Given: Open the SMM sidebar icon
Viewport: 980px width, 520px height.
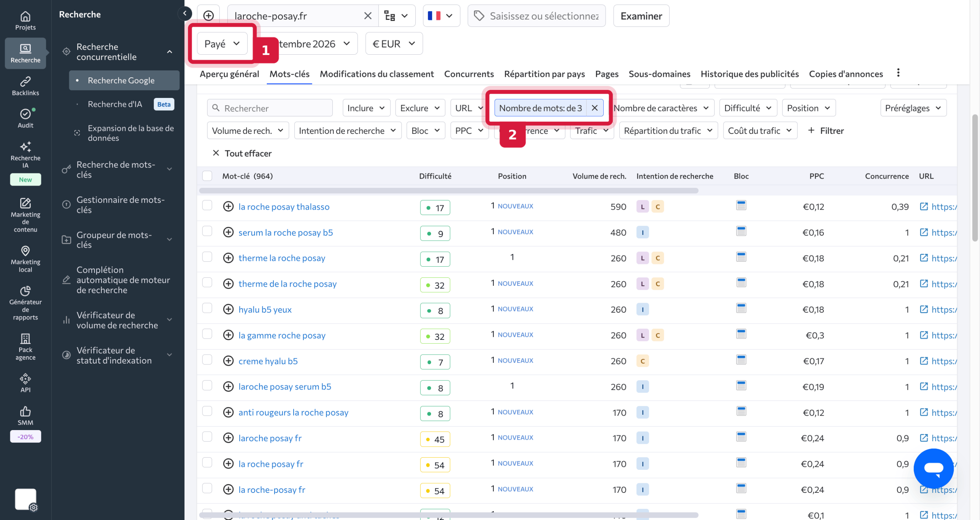Looking at the screenshot, I should pos(25,416).
